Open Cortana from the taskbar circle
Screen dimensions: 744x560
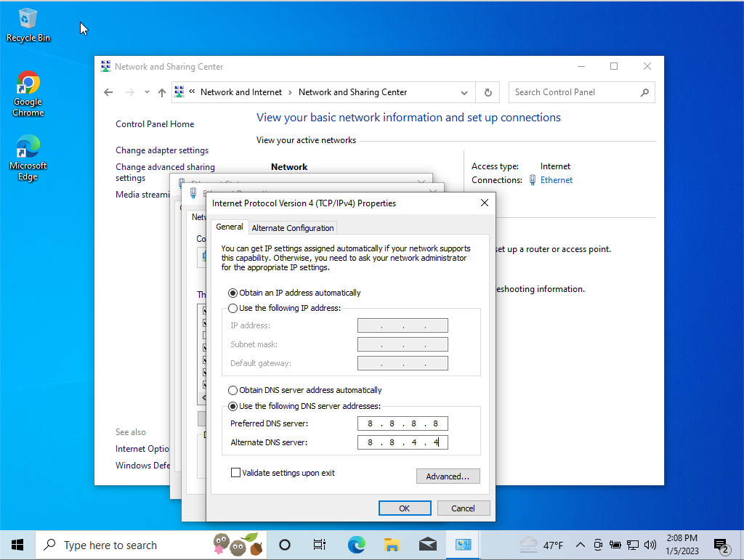coord(285,545)
